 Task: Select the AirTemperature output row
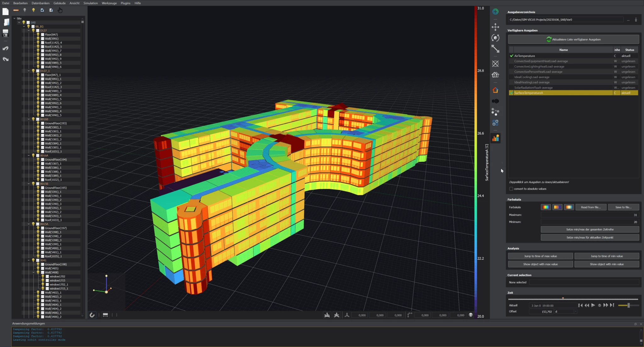(574, 56)
